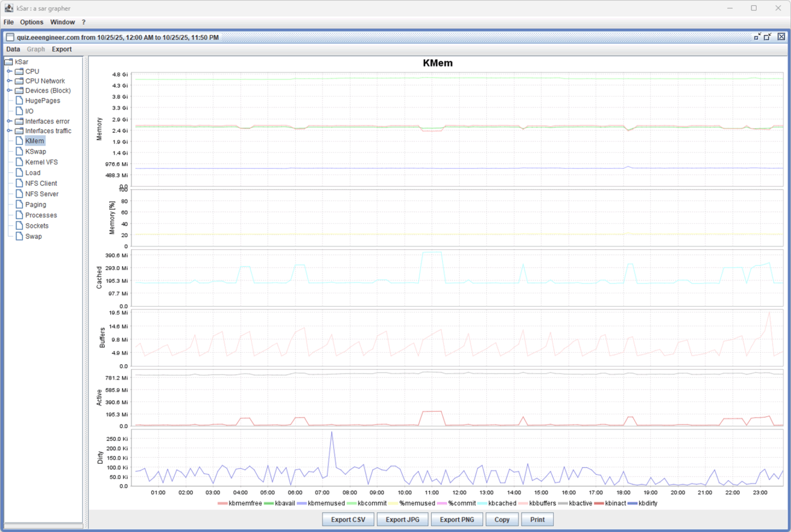Click the Export CSV button
The image size is (791, 532).
point(348,519)
